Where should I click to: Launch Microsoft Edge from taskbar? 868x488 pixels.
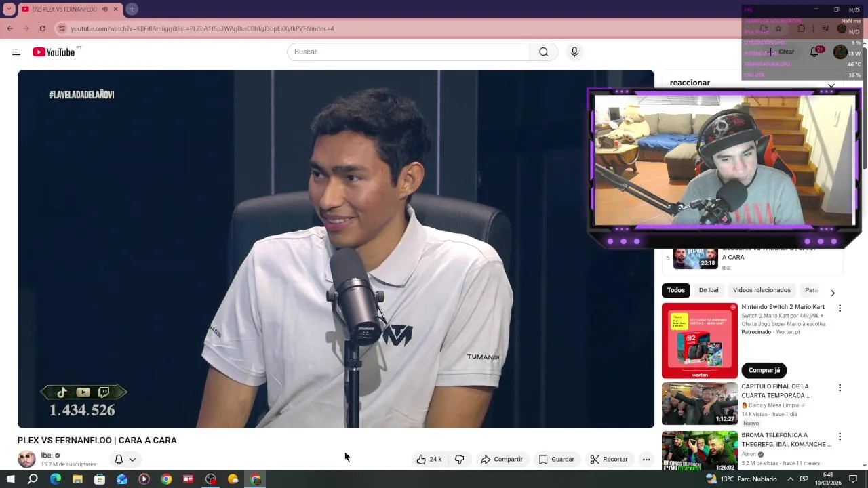click(x=55, y=479)
